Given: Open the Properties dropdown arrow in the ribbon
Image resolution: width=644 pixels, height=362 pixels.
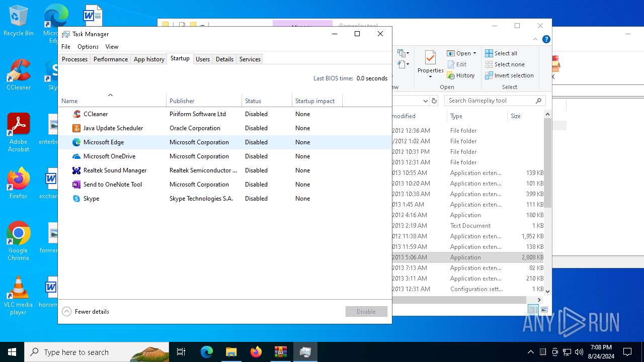Looking at the screenshot, I should [x=430, y=77].
